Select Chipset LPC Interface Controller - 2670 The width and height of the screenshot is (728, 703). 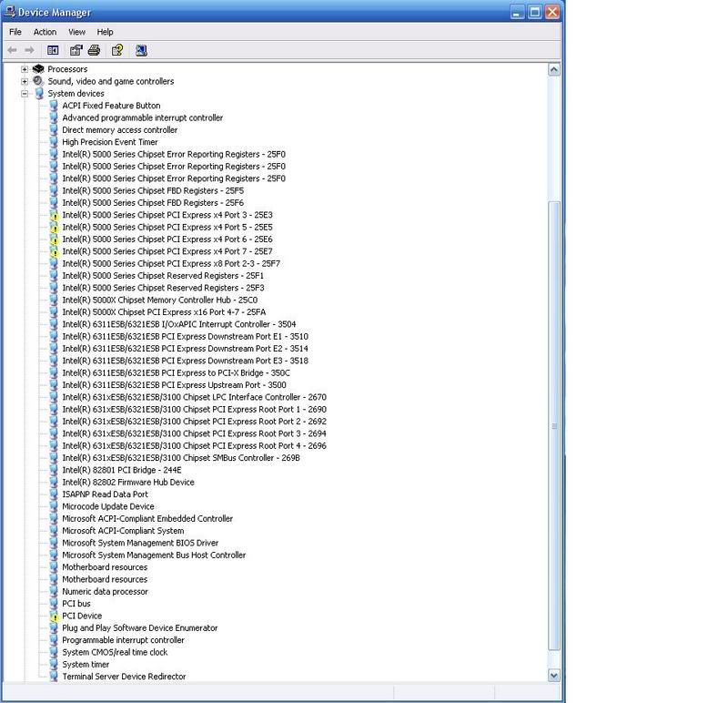[x=195, y=397]
